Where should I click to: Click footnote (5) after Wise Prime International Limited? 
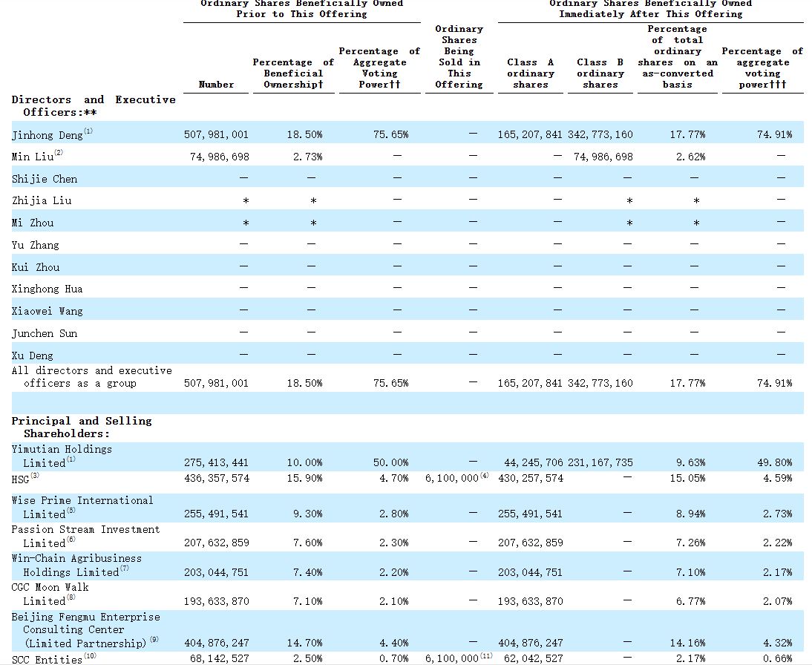click(x=71, y=511)
